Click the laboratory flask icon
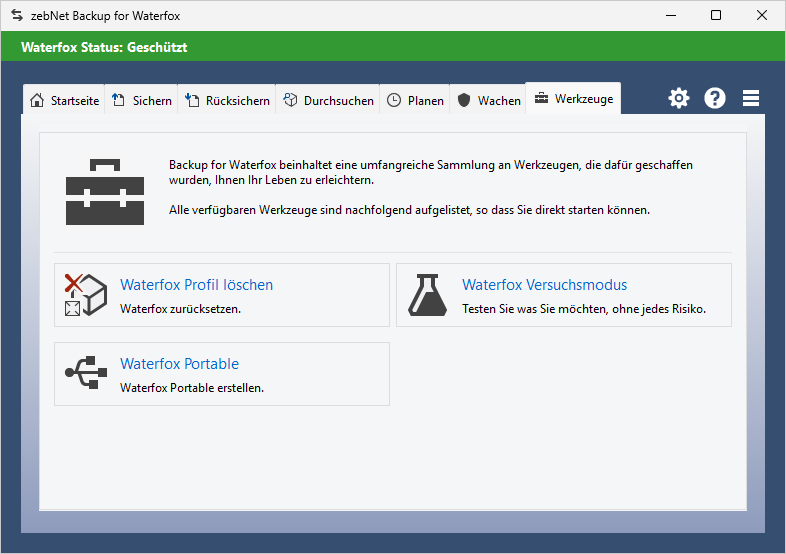The height and width of the screenshot is (554, 786). (427, 295)
